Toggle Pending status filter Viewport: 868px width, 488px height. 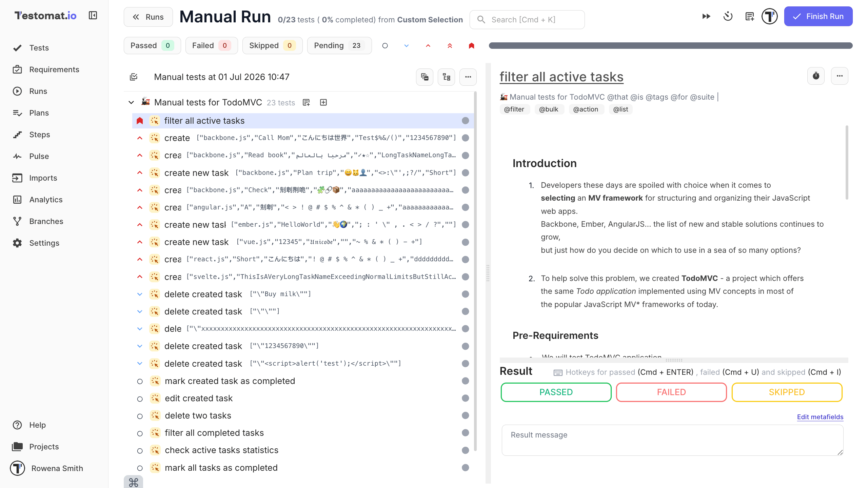tap(339, 46)
